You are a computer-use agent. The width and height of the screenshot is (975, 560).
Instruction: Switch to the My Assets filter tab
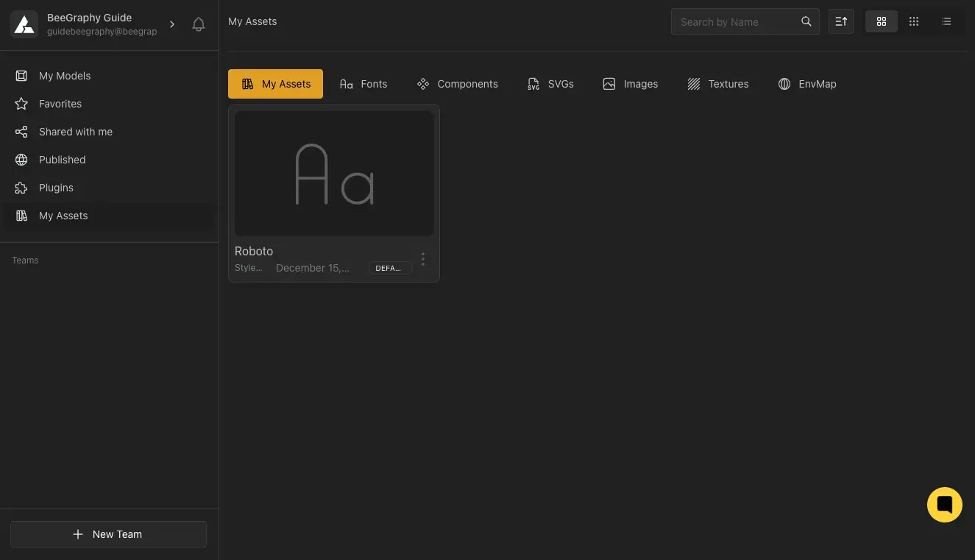pyautogui.click(x=275, y=84)
